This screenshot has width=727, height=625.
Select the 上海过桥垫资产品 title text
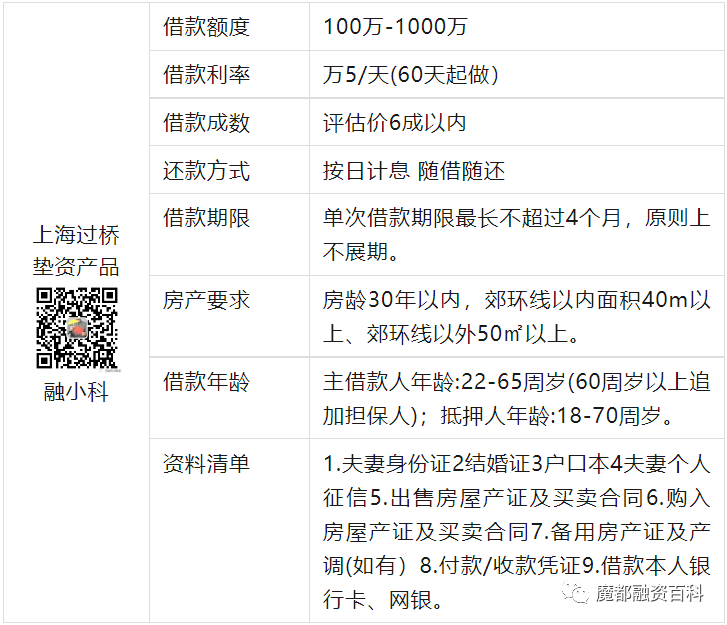[77, 251]
